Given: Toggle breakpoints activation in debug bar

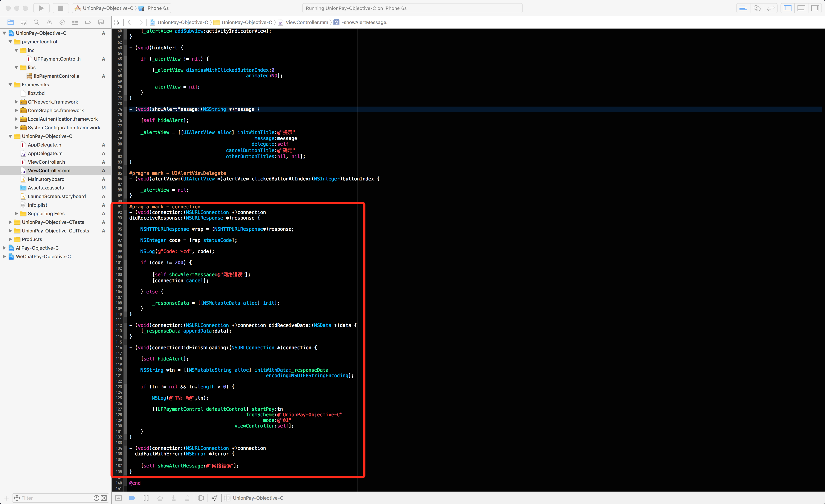Looking at the screenshot, I should (x=132, y=498).
